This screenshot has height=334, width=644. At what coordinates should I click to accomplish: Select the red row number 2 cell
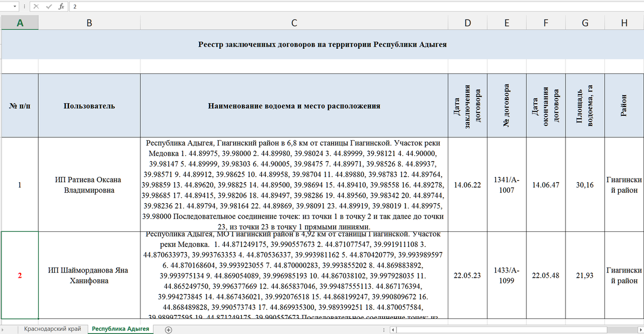[20, 275]
